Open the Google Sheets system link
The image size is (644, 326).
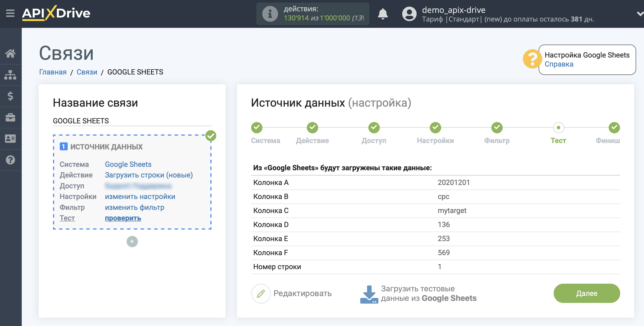click(128, 164)
